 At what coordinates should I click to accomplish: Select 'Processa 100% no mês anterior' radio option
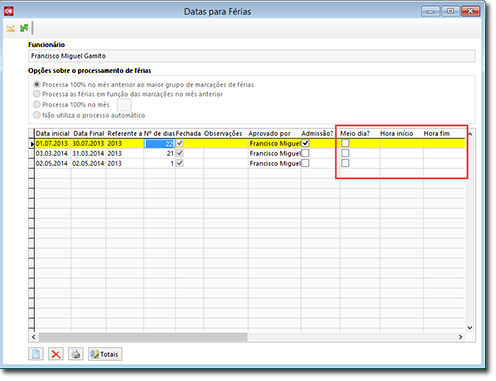(x=37, y=84)
